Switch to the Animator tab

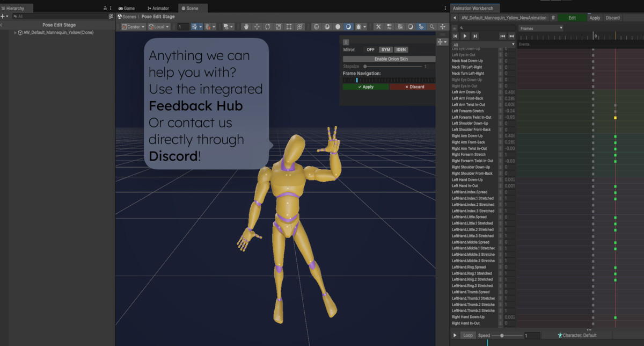coord(158,9)
